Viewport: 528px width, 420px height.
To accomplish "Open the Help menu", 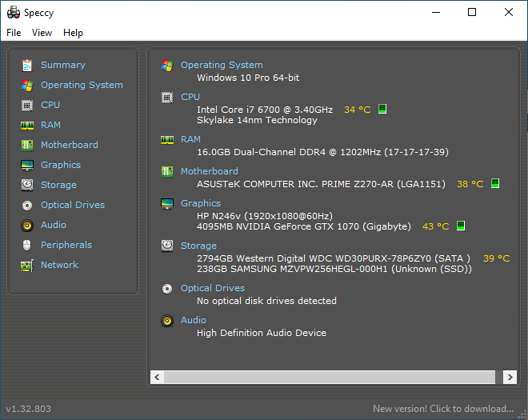I will [x=73, y=33].
